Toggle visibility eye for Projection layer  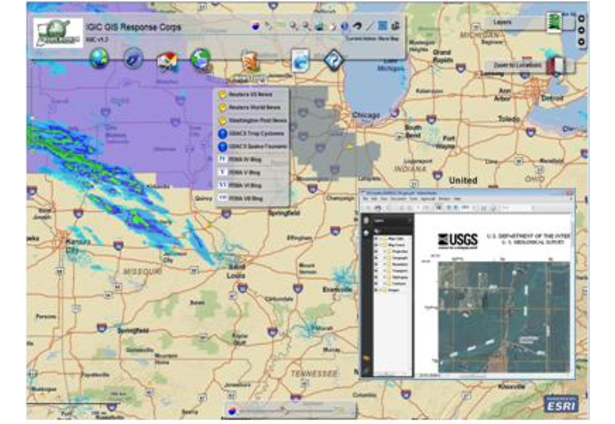(x=376, y=251)
